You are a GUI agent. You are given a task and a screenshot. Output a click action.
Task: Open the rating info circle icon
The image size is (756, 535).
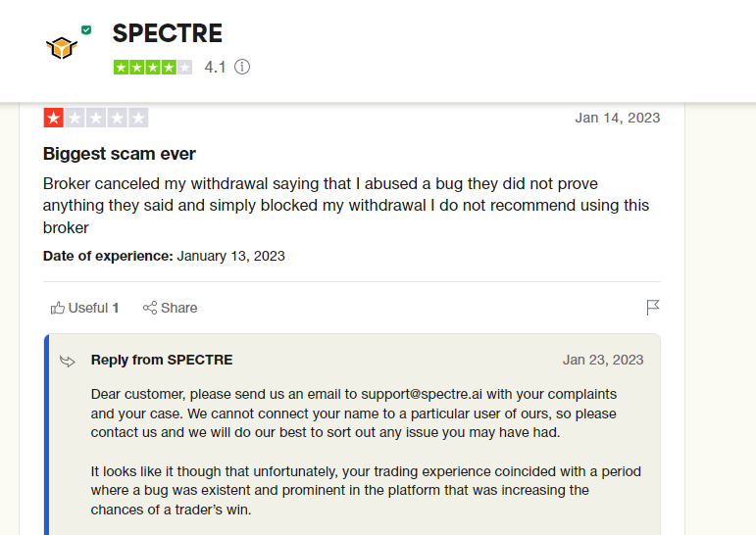(x=242, y=67)
